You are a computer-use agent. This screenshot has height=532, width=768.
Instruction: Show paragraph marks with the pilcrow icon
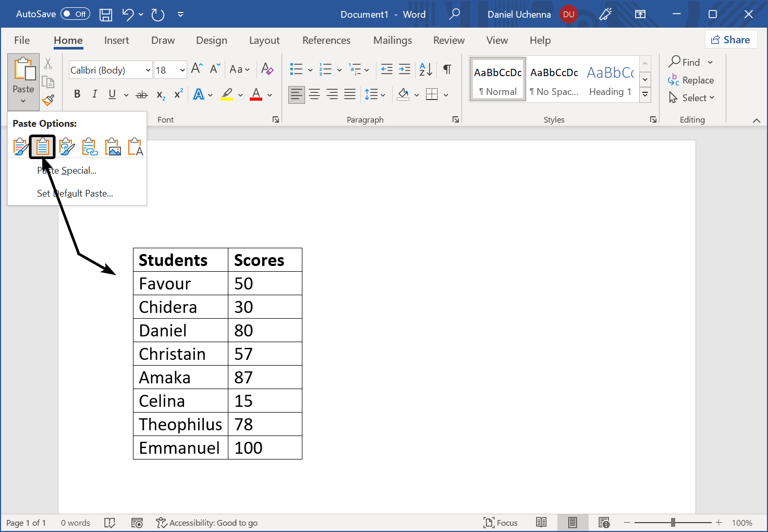pos(447,69)
